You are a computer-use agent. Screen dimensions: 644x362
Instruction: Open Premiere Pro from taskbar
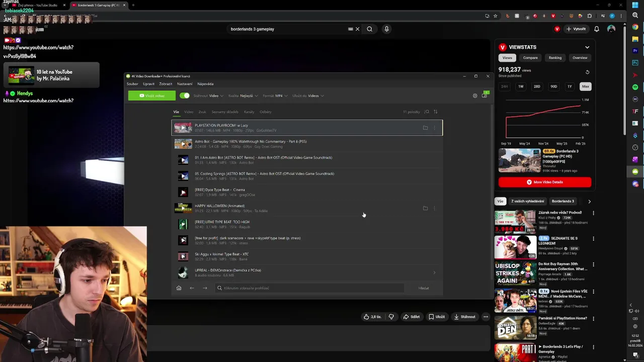tap(635, 51)
